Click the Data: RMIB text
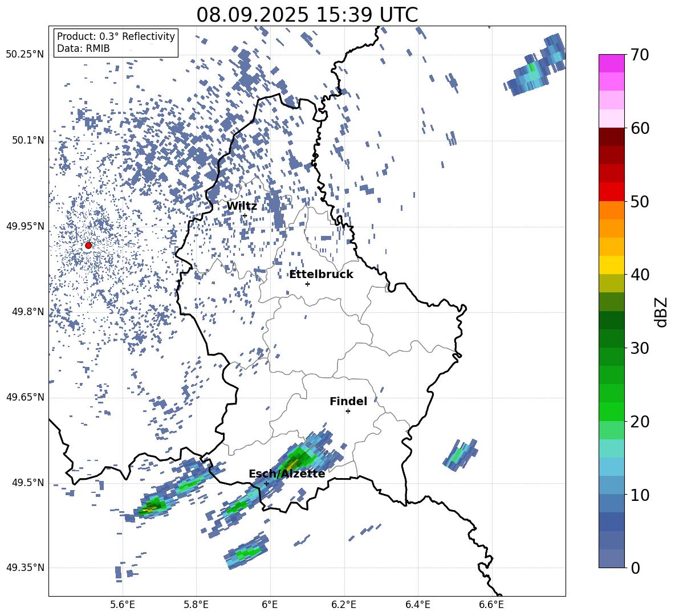Screen dimensions: 675x616 [x=83, y=48]
